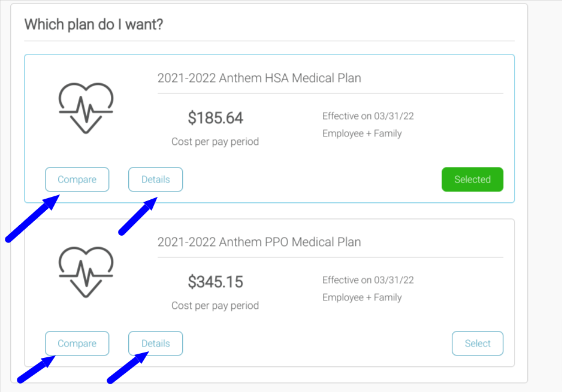The image size is (562, 392).
Task: Click the divider line under the HSA plan title
Action: pyautogui.click(x=330, y=93)
